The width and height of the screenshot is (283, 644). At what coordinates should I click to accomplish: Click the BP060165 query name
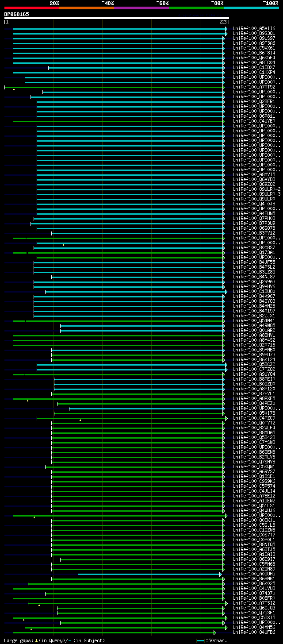[x=17, y=14]
